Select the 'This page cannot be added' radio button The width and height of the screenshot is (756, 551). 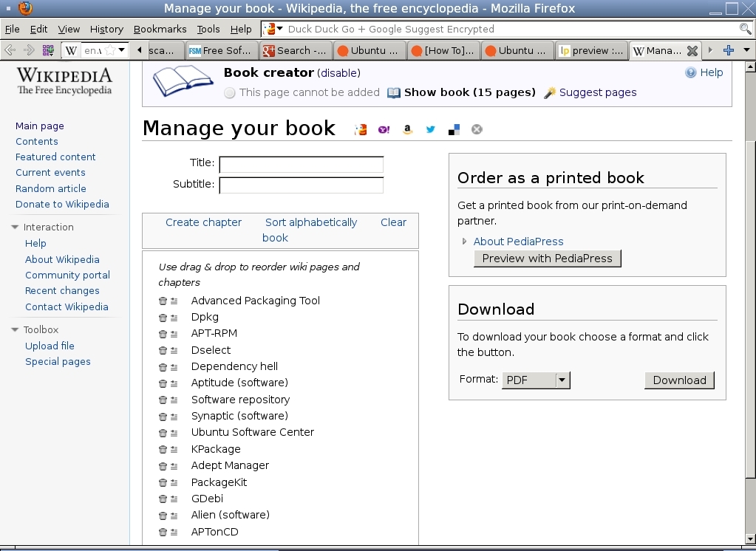[230, 93]
